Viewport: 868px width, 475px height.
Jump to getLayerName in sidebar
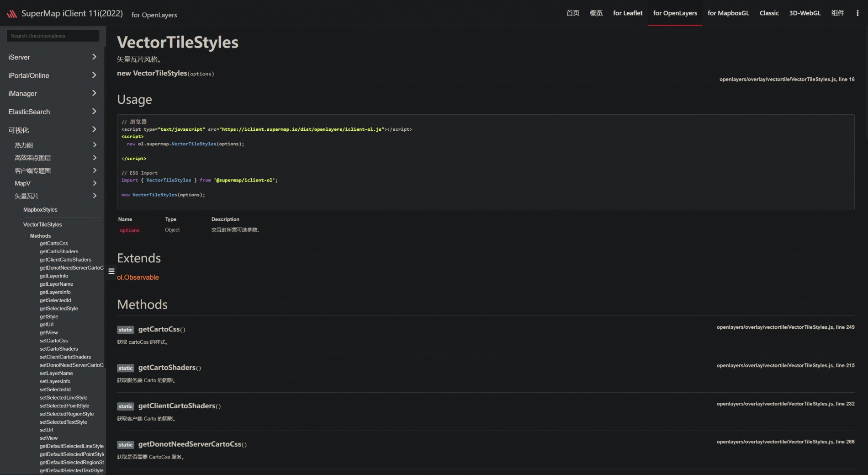tap(56, 284)
